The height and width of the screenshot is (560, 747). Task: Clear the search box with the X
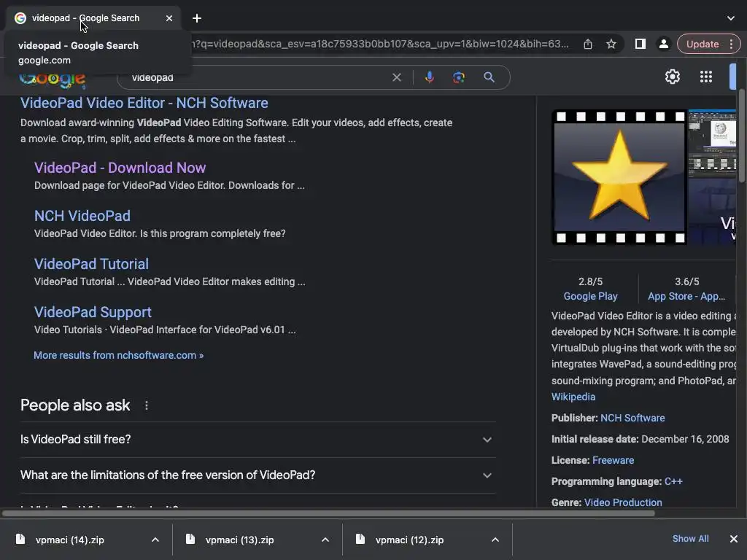click(396, 77)
